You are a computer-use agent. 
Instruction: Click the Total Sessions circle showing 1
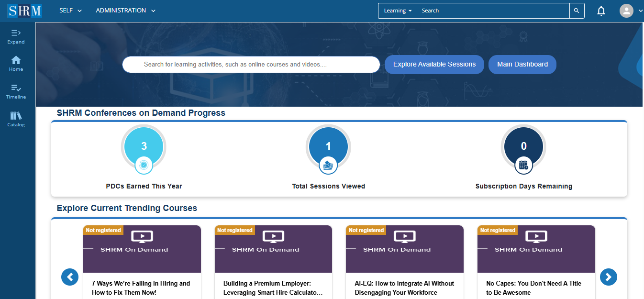point(328,146)
